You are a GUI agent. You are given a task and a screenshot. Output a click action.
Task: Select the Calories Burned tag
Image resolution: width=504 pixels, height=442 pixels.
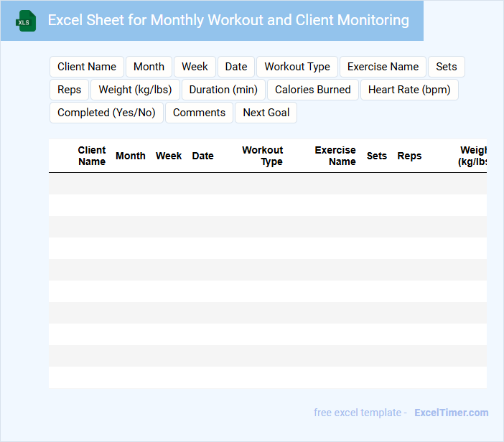[313, 90]
